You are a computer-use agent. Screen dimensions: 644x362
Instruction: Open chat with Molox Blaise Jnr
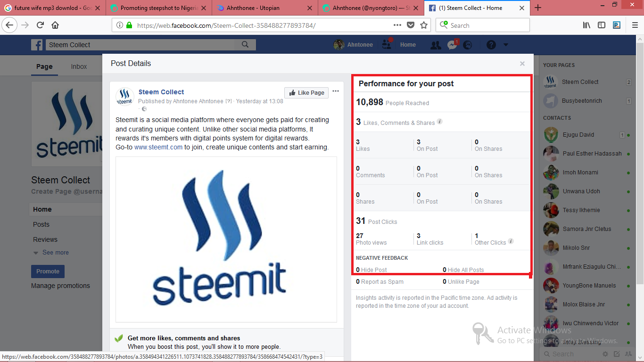click(586, 304)
